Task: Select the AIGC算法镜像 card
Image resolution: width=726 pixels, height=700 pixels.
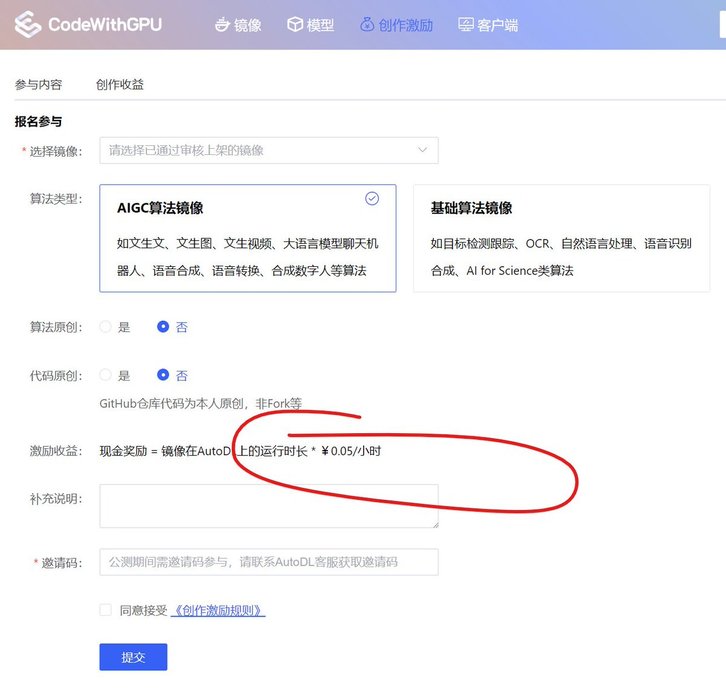Action: (x=248, y=238)
